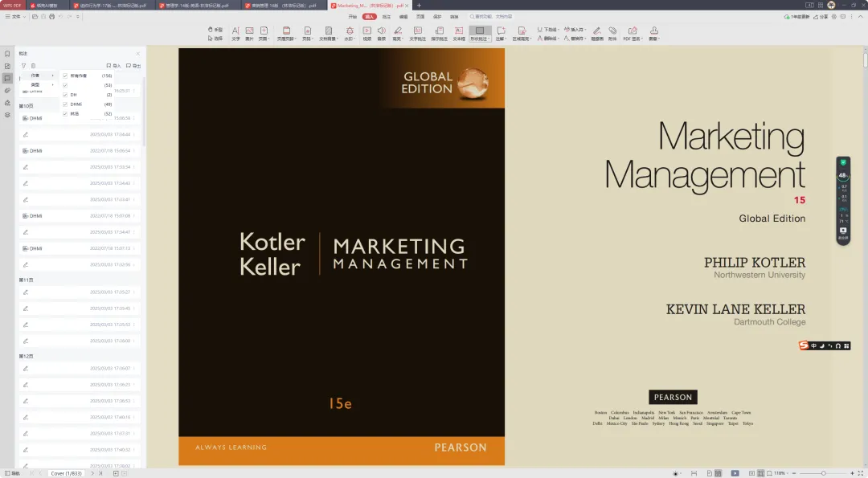Click the Text box (文本框) tool
This screenshot has height=478, width=868.
(459, 33)
